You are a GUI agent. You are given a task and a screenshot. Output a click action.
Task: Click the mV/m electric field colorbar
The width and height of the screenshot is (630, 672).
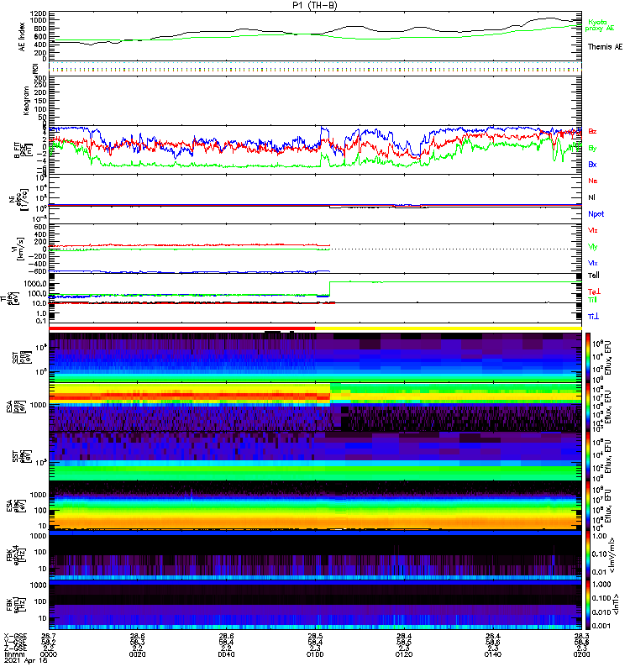pos(588,555)
